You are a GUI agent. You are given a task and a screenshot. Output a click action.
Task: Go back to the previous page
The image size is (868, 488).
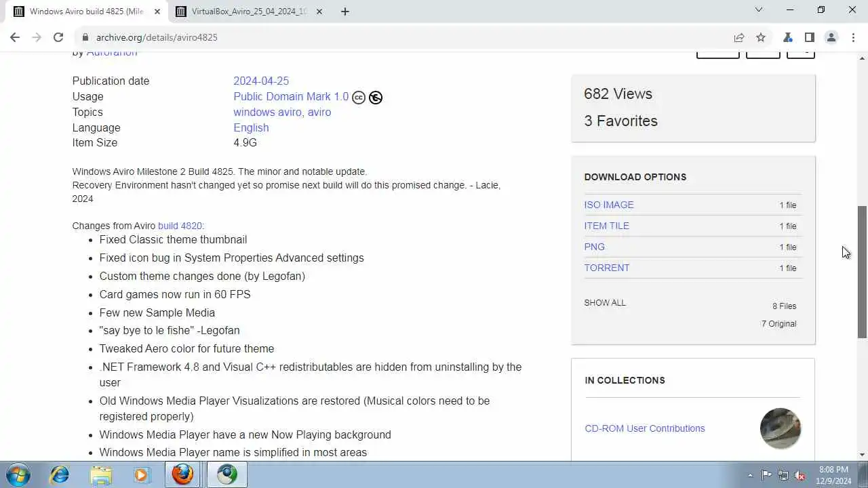(x=15, y=37)
